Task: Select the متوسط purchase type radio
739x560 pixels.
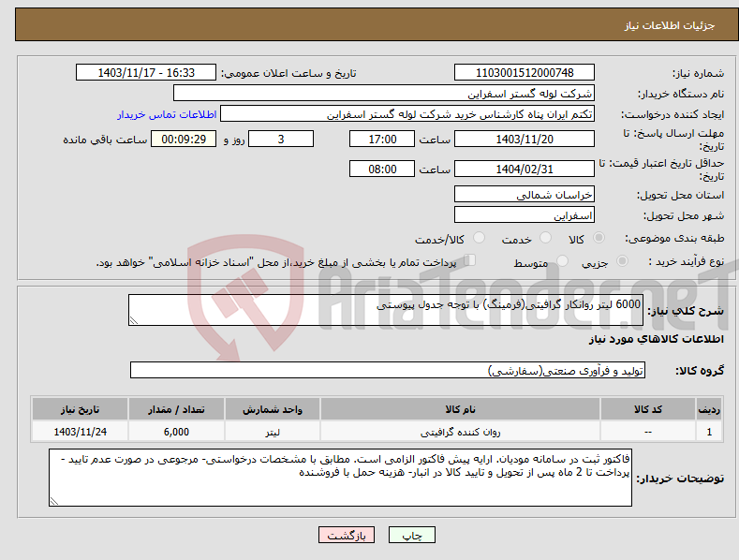Action: [x=562, y=260]
